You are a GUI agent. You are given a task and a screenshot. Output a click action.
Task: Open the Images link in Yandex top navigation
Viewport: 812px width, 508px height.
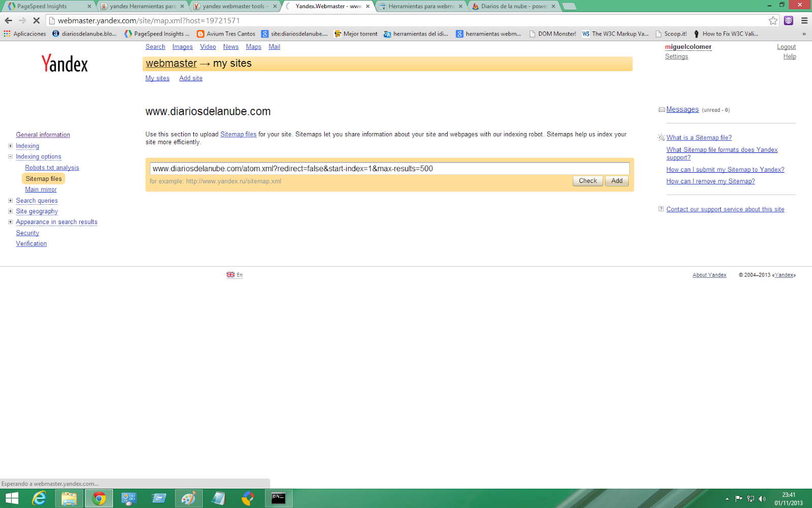182,47
